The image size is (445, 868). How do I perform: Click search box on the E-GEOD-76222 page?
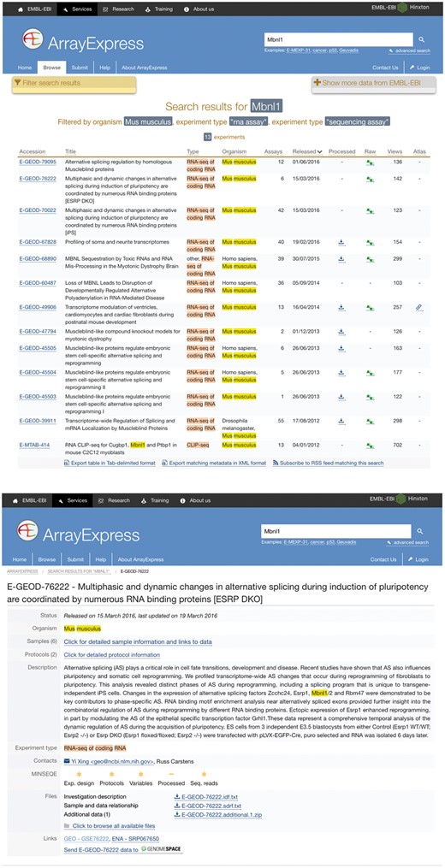(336, 531)
